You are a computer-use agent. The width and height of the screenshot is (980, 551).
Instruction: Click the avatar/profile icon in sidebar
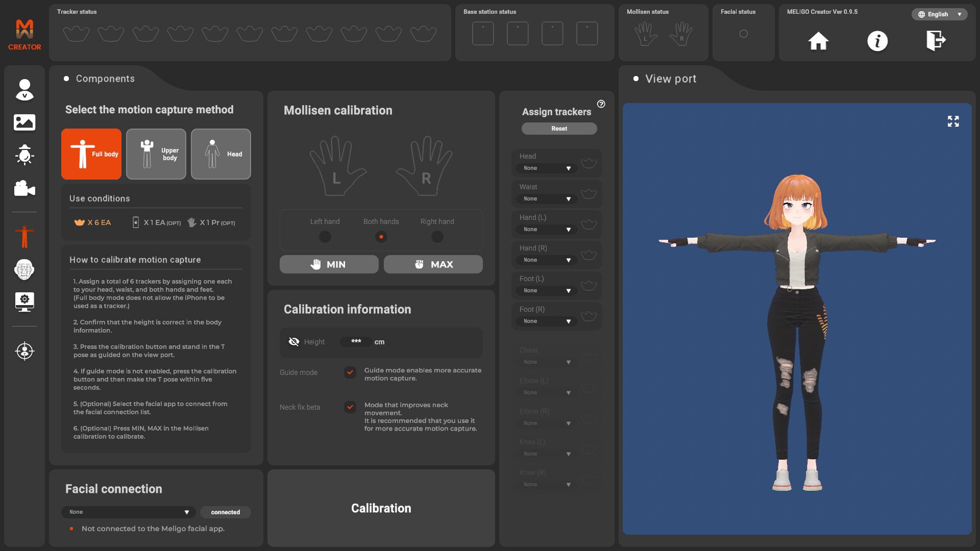click(x=25, y=88)
